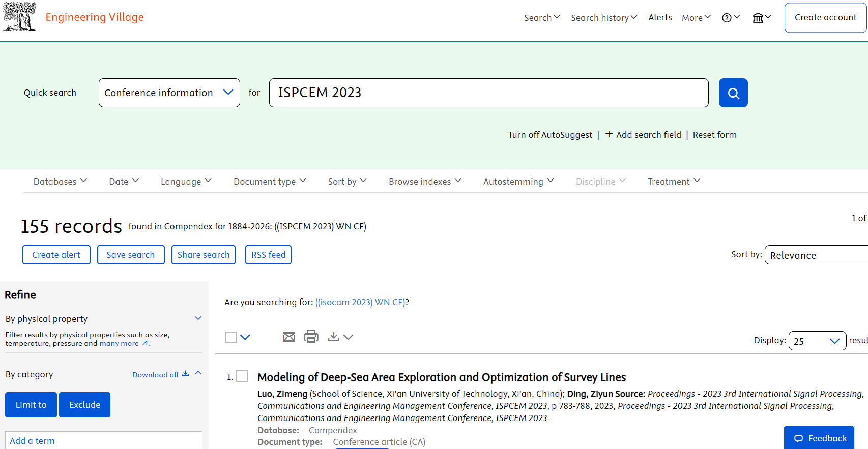Collapse the By category section
This screenshot has width=868, height=449.
198,373
